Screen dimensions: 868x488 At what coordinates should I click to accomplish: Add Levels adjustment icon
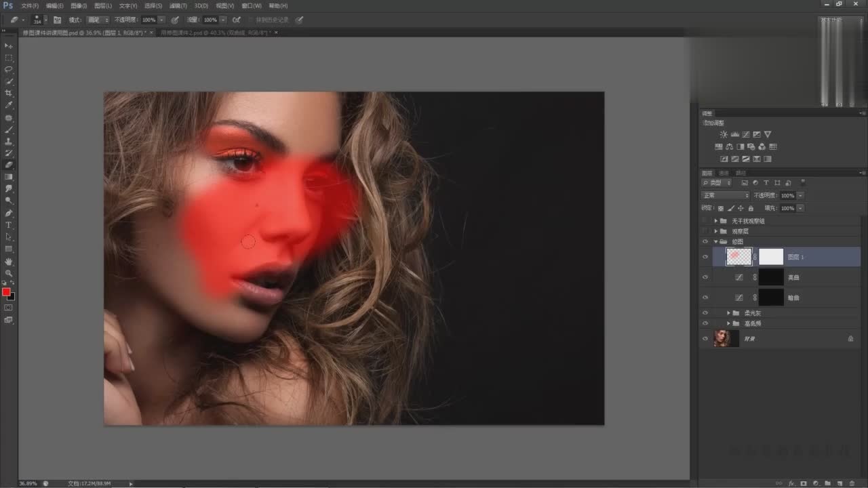[735, 134]
